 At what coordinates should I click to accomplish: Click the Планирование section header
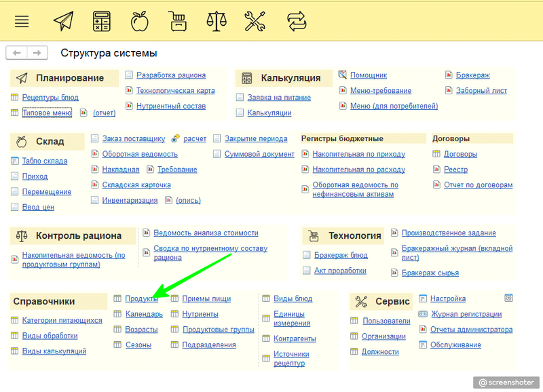[69, 78]
